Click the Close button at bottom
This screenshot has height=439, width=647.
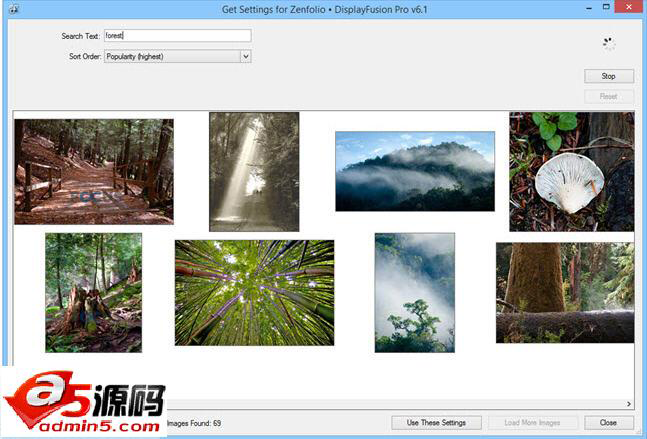[x=609, y=422]
